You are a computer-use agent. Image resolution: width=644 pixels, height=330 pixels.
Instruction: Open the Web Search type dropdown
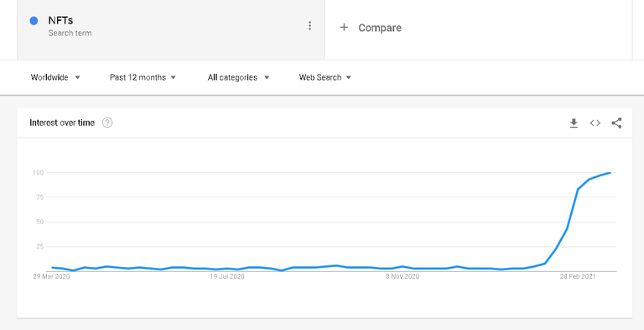[x=325, y=77]
